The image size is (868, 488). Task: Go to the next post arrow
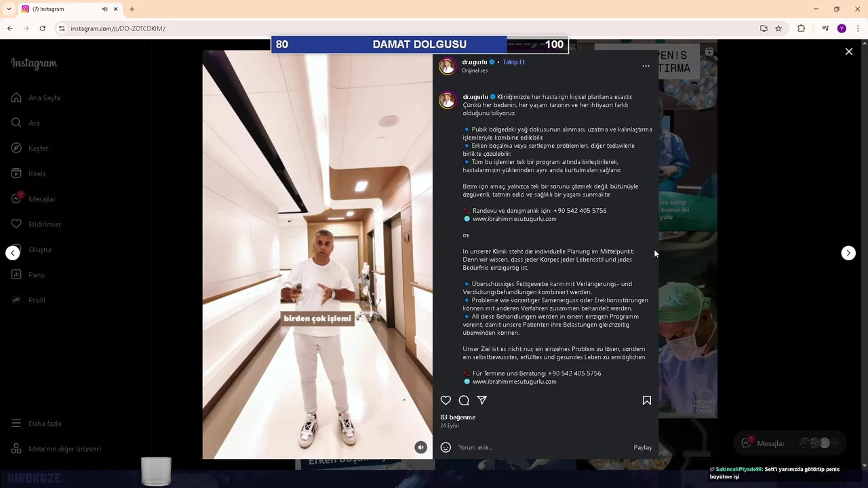848,253
